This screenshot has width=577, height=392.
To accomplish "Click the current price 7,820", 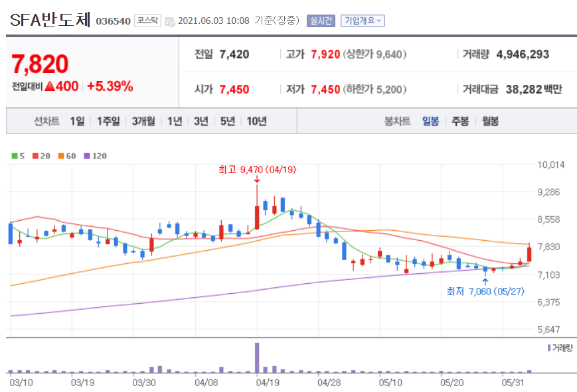I will point(40,64).
